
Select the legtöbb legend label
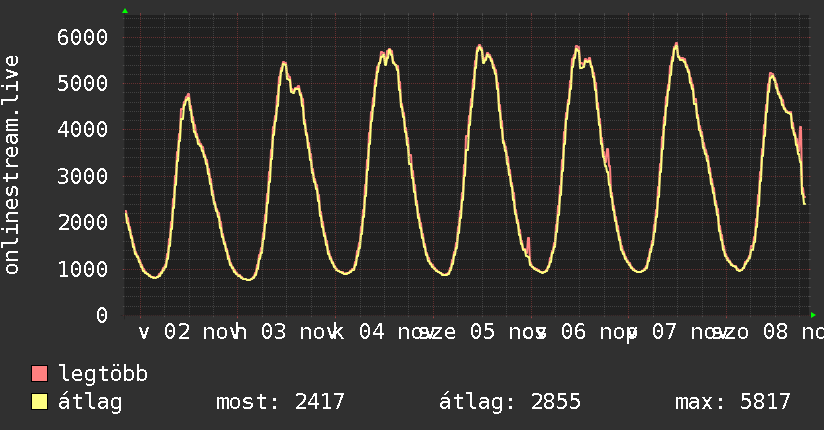[103, 375]
